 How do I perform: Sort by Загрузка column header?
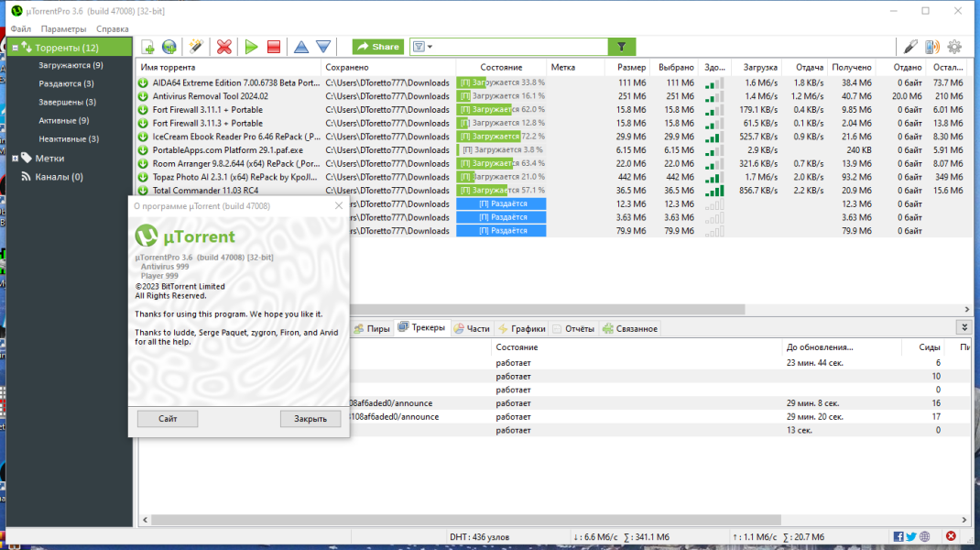755,67
